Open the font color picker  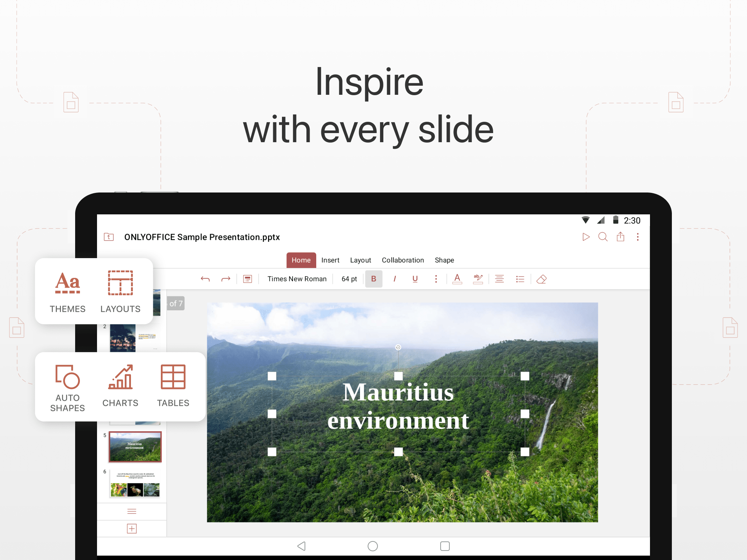(x=457, y=279)
